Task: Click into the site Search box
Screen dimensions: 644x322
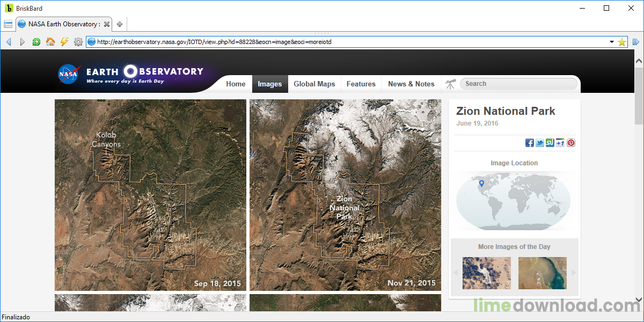Action: 518,84
